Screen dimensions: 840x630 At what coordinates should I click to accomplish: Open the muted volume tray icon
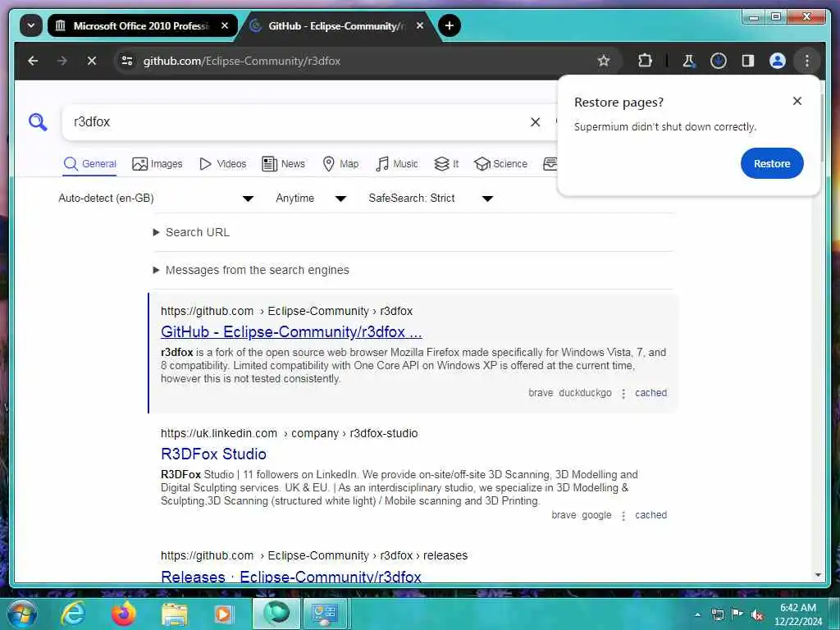757,614
